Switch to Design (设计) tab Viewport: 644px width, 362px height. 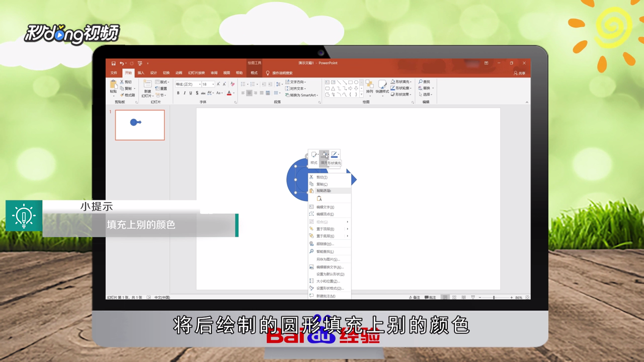[x=153, y=73]
